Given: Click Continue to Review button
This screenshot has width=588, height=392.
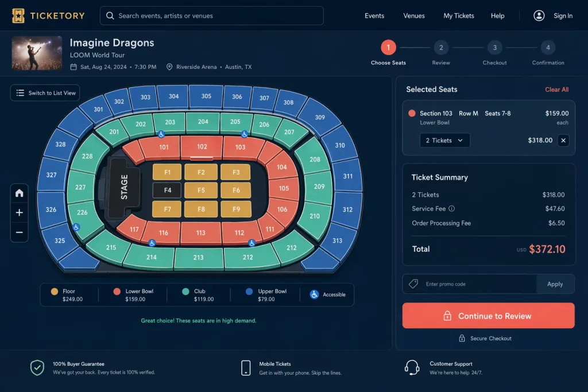Looking at the screenshot, I should coord(488,316).
